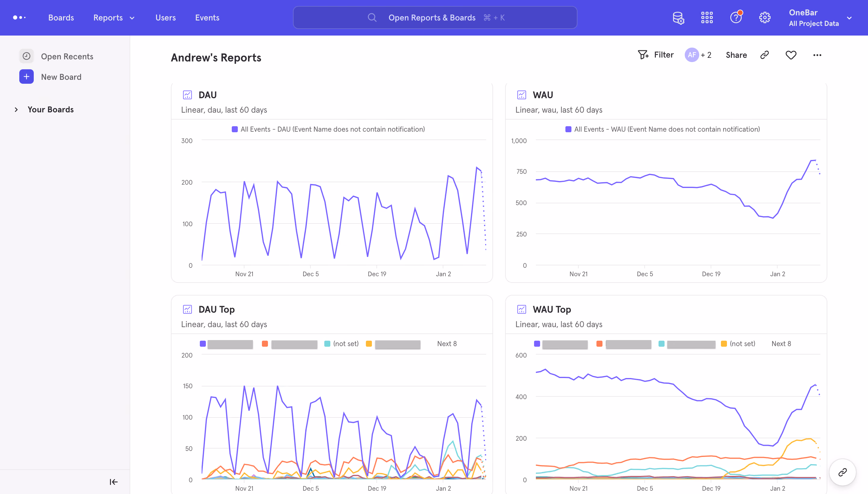The width and height of the screenshot is (868, 494).
Task: Click the WAU 'Linear, wau, last 60 days' subtitle
Action: point(559,110)
